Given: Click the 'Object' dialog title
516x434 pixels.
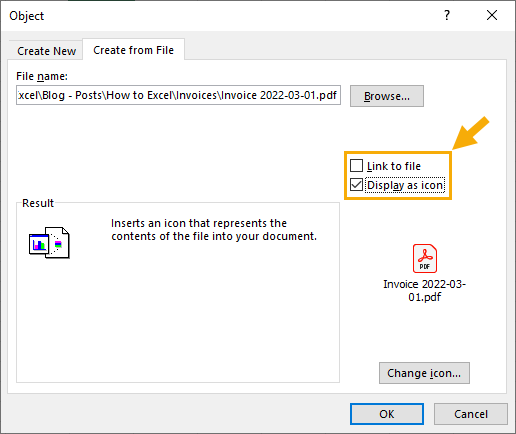Looking at the screenshot, I should (x=27, y=16).
